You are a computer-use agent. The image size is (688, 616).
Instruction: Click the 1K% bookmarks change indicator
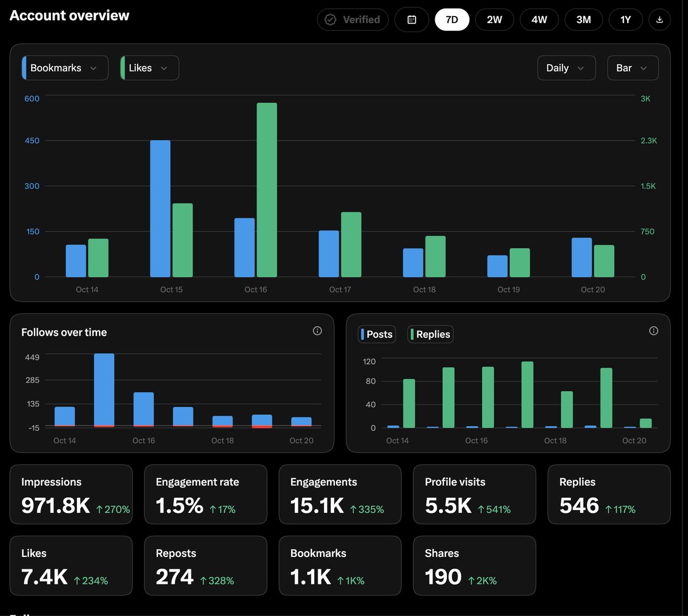click(x=350, y=580)
